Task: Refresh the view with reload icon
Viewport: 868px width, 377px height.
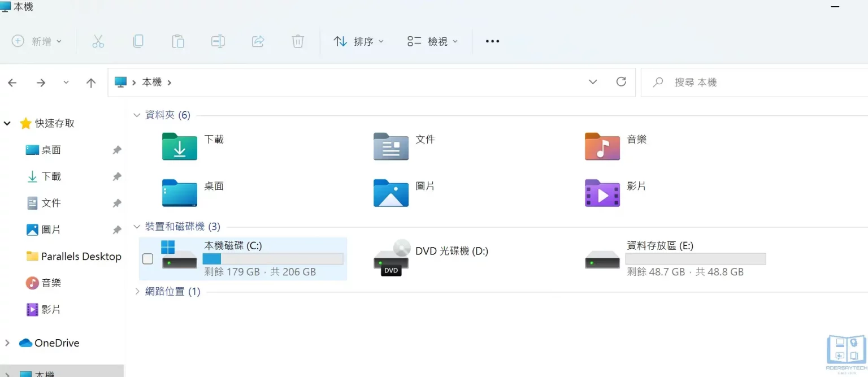Action: point(621,81)
